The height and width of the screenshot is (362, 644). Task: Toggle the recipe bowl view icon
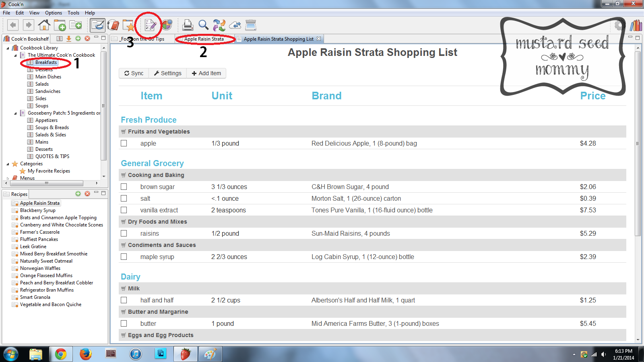(97, 25)
